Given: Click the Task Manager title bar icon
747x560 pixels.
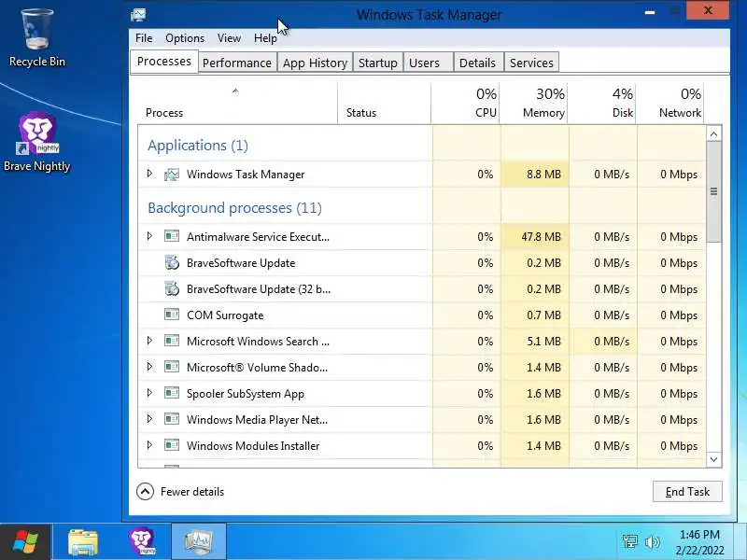Looking at the screenshot, I should point(138,15).
